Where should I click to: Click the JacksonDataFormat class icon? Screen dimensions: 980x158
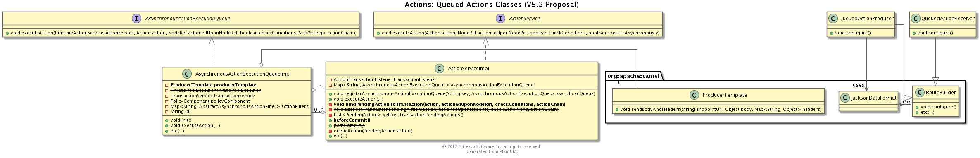pos(845,98)
